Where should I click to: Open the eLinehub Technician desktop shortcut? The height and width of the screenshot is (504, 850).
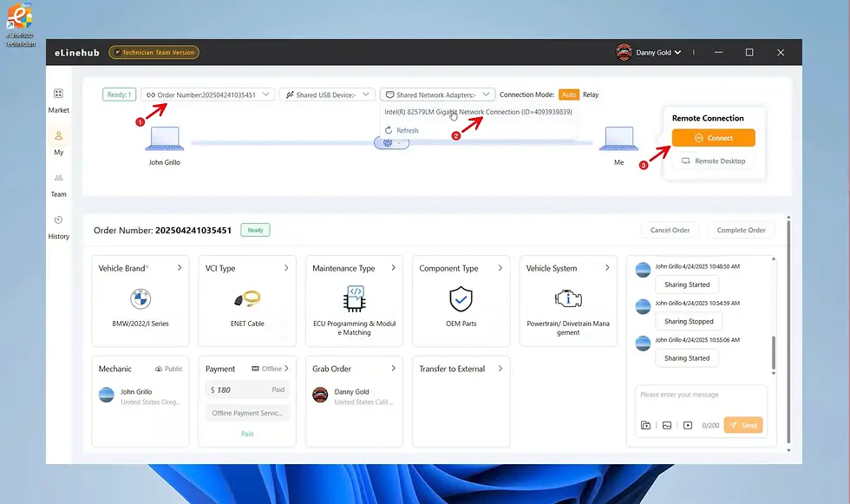point(19,24)
